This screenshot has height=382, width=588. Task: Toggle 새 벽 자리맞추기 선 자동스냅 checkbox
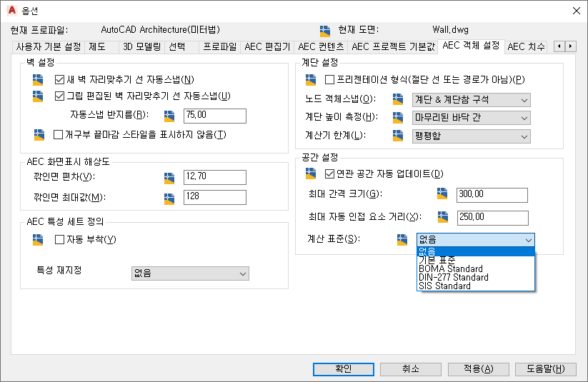59,79
